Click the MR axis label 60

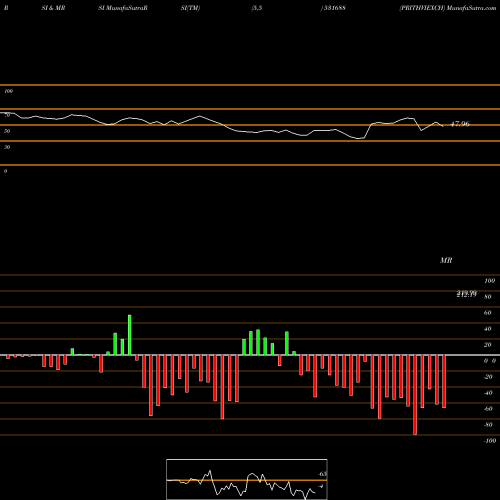click(x=487, y=313)
